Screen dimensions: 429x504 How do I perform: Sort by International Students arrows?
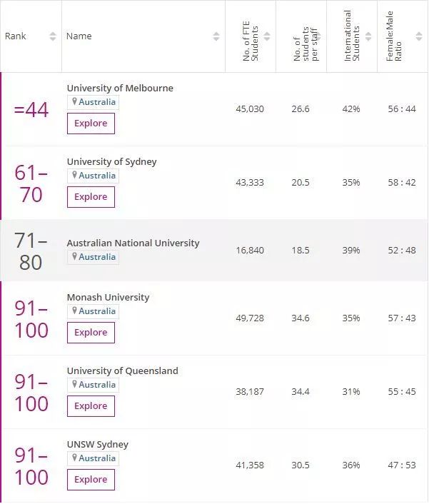click(369, 36)
